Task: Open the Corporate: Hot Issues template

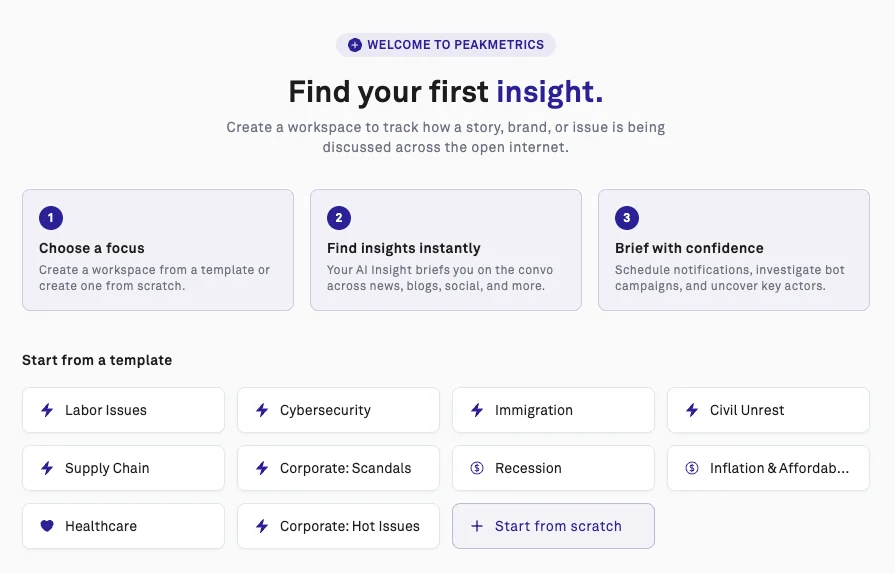Action: [x=338, y=526]
